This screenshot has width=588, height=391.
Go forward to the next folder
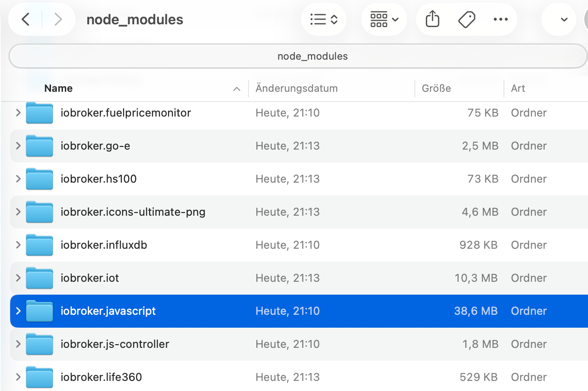pyautogui.click(x=58, y=19)
